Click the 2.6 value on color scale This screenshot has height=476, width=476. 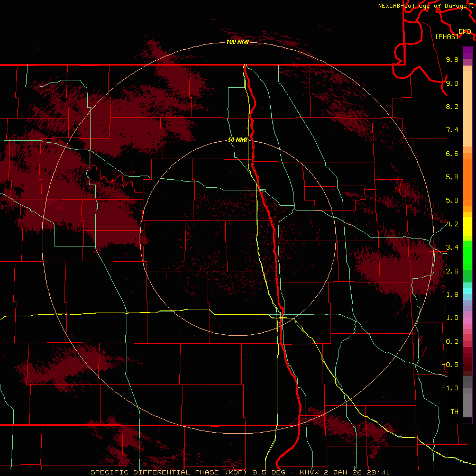pos(452,271)
